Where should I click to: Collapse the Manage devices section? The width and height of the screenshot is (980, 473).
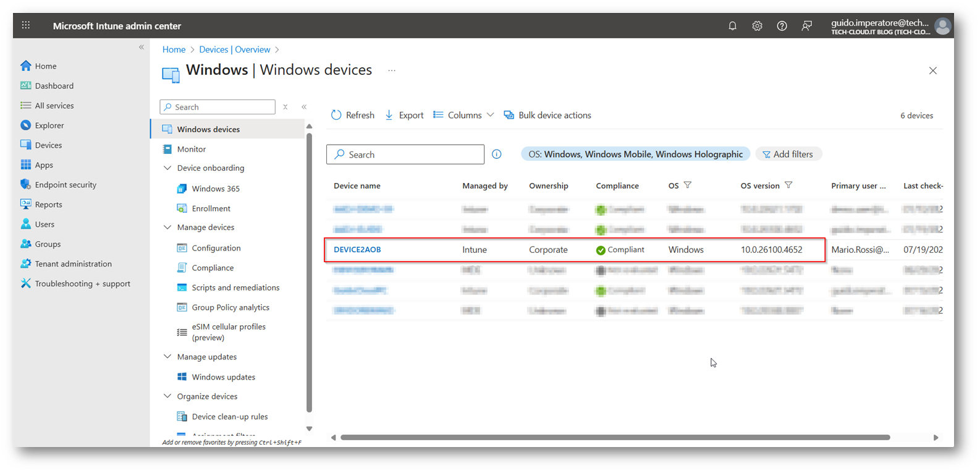click(167, 227)
